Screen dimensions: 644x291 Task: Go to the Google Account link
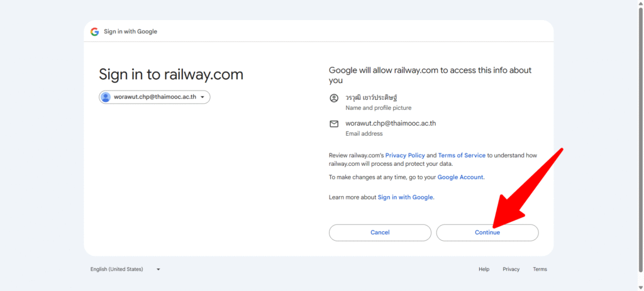tap(460, 177)
